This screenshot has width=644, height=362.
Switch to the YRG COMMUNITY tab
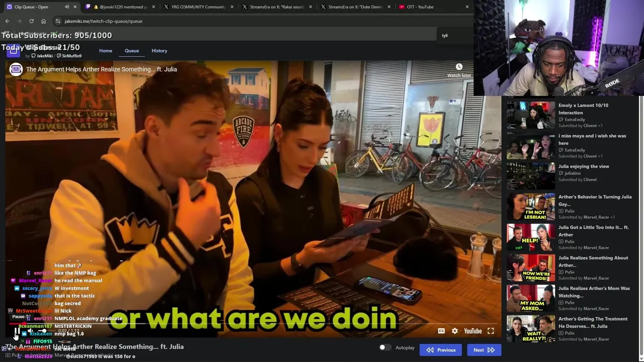pyautogui.click(x=199, y=7)
